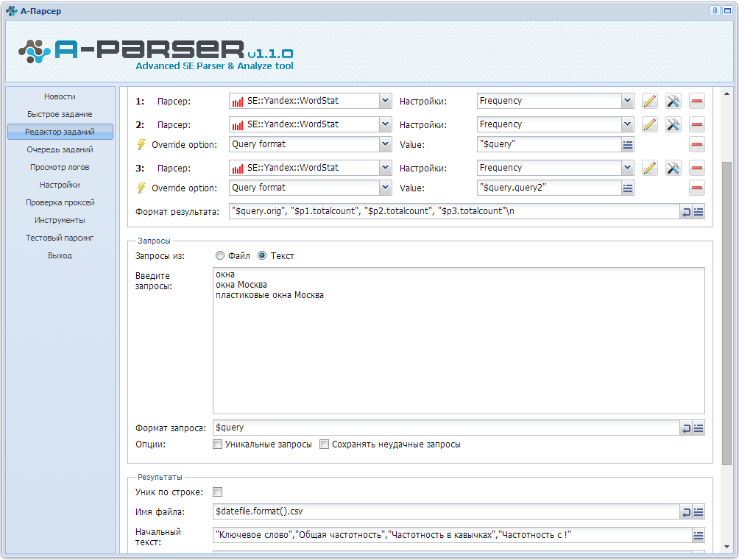Select the Текст radio button
739x560 pixels.
point(262,255)
